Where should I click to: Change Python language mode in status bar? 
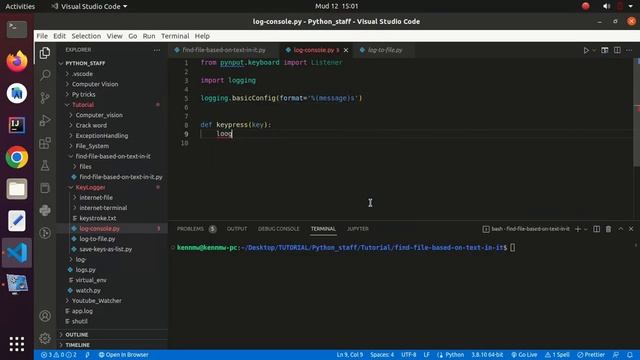pos(454,355)
